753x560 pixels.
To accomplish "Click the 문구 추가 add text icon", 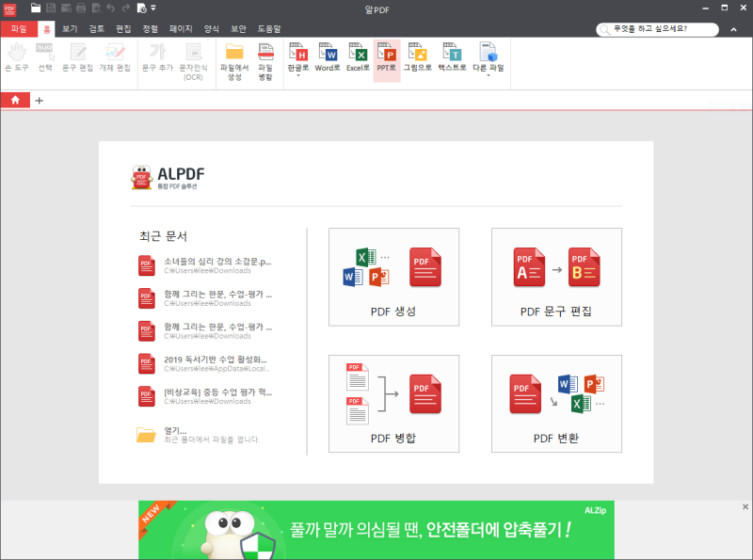I will point(157,57).
